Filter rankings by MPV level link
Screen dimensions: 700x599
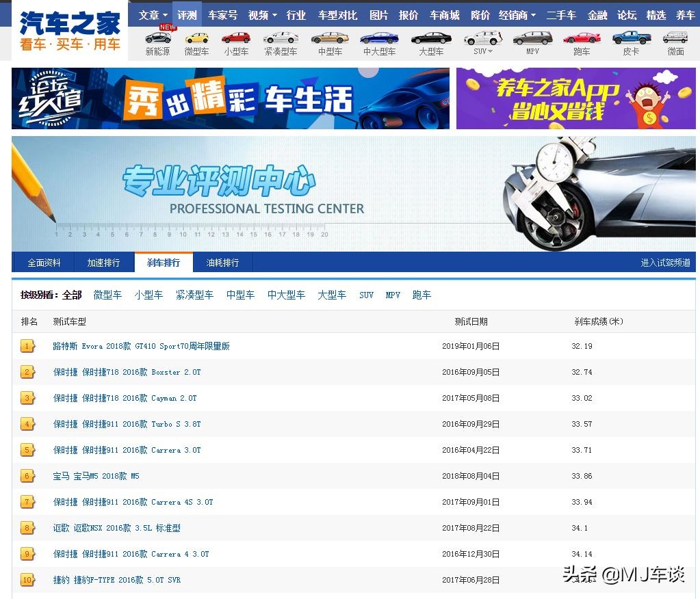(393, 295)
